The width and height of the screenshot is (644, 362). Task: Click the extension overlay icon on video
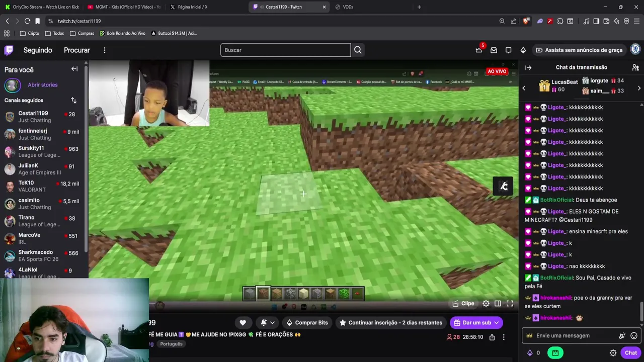coord(503,186)
